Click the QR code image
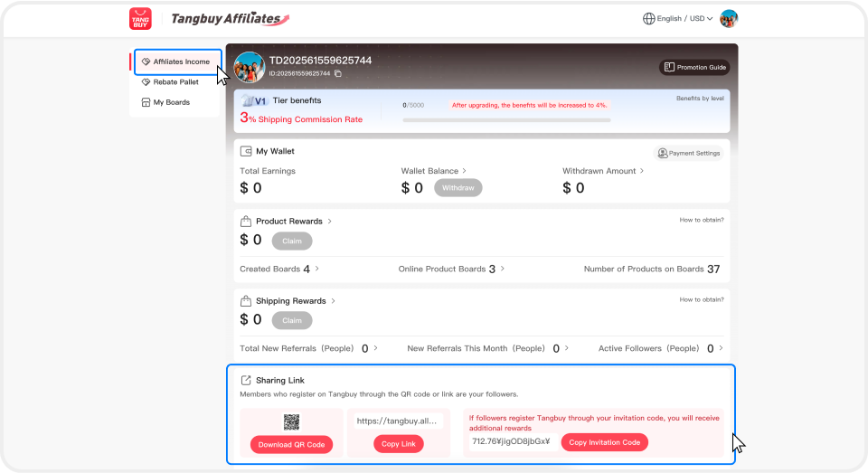The image size is (868, 473). [x=291, y=421]
